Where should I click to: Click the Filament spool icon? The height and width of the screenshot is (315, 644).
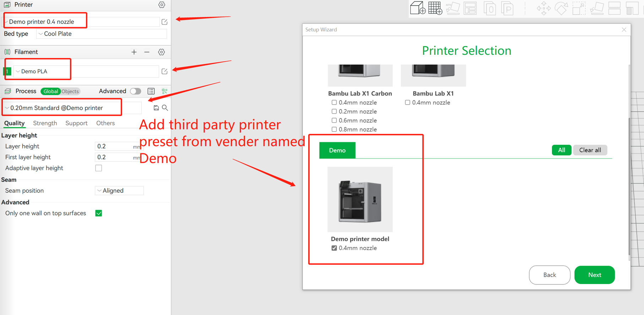7,52
